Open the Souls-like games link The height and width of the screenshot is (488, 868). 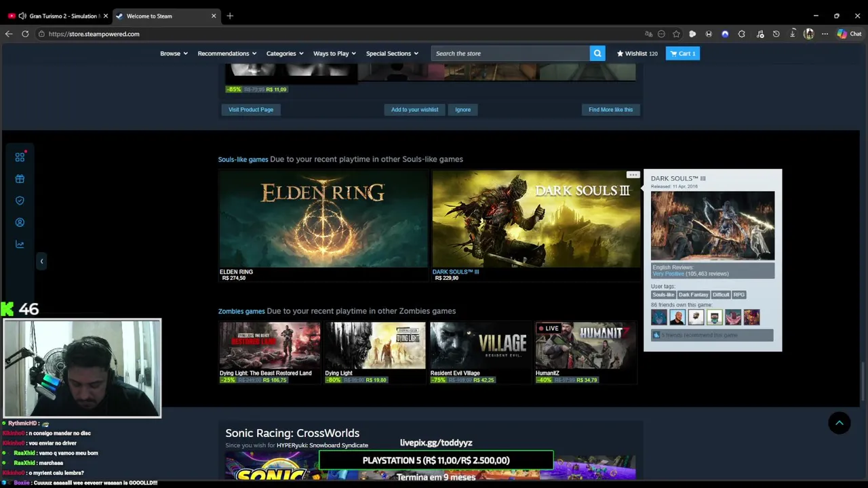[x=243, y=159]
